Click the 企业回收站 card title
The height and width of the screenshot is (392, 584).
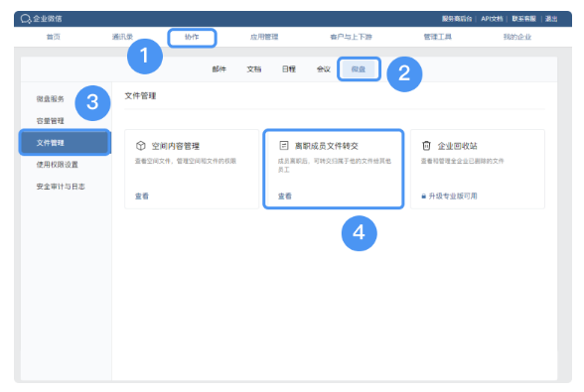click(x=457, y=146)
